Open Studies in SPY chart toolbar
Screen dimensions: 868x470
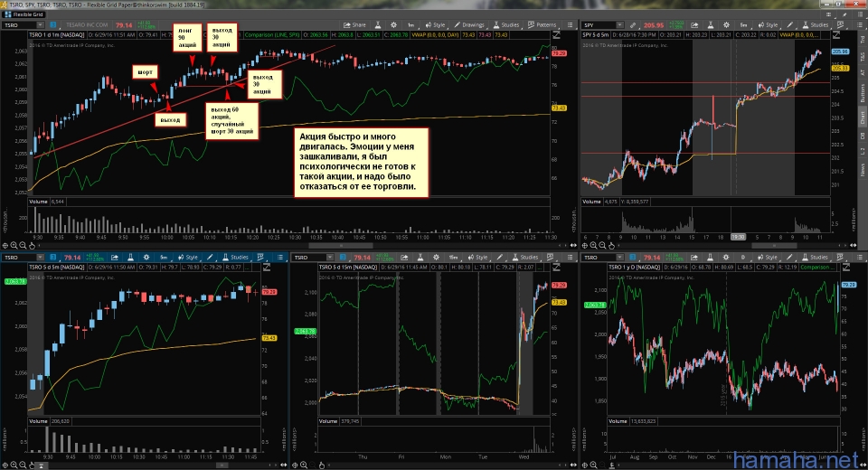(x=816, y=25)
